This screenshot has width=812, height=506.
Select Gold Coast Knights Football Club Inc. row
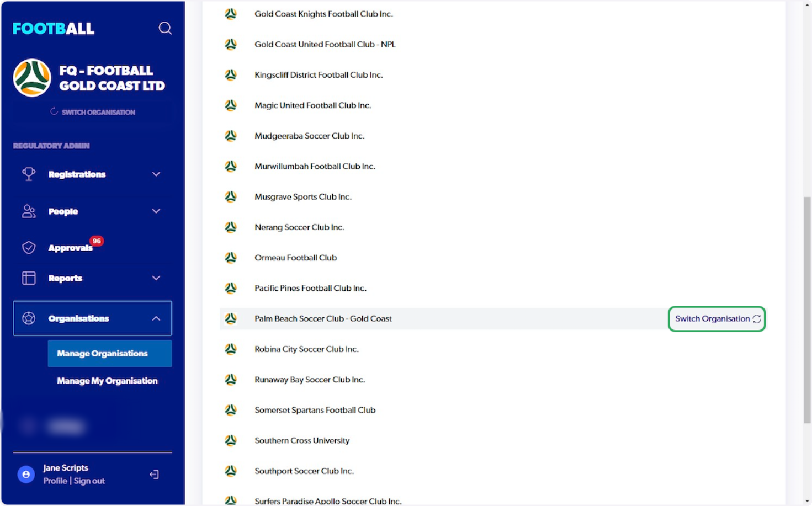493,14
